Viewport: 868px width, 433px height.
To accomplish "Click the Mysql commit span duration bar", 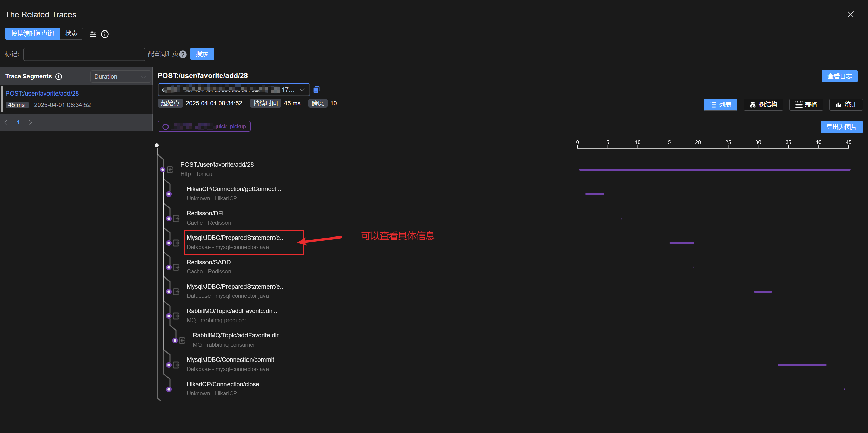I will (x=802, y=365).
